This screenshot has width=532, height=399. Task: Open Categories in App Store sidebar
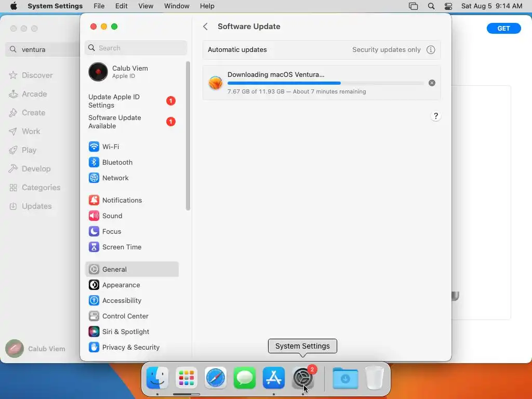(x=35, y=188)
